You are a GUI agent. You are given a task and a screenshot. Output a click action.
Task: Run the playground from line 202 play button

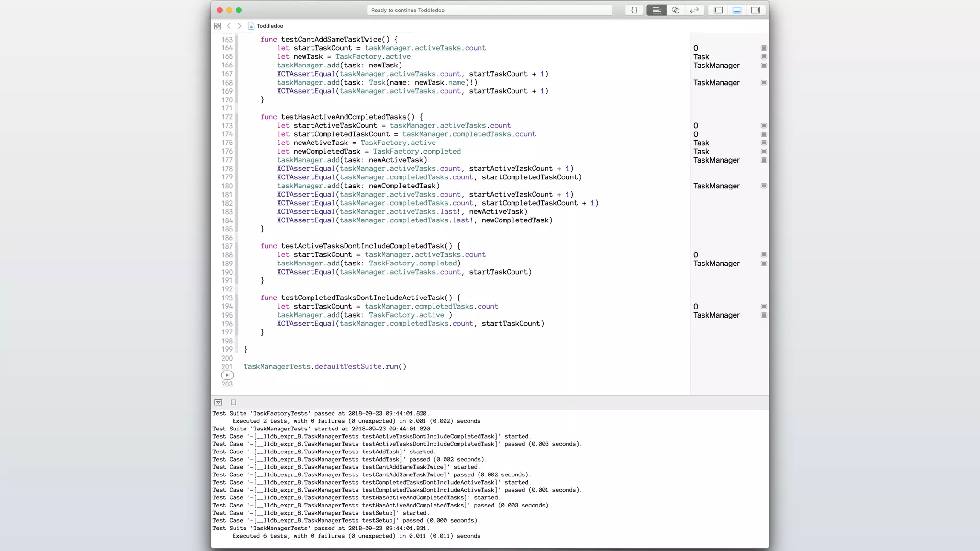(x=227, y=375)
